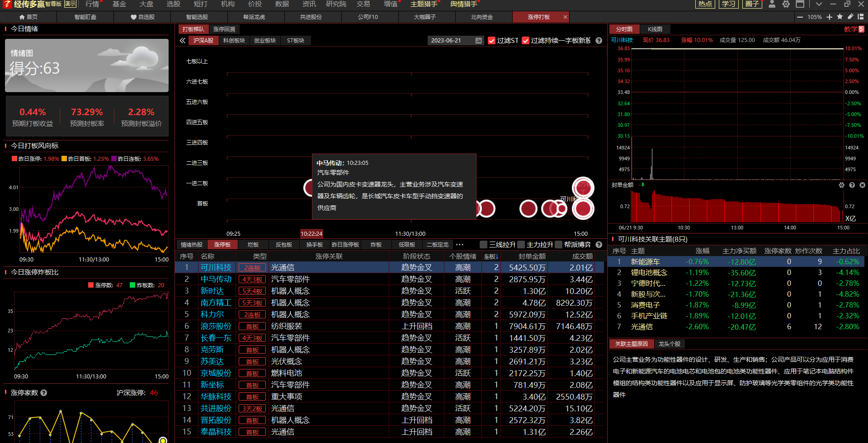
Task: Select 创业板块 filter tab
Action: click(265, 40)
